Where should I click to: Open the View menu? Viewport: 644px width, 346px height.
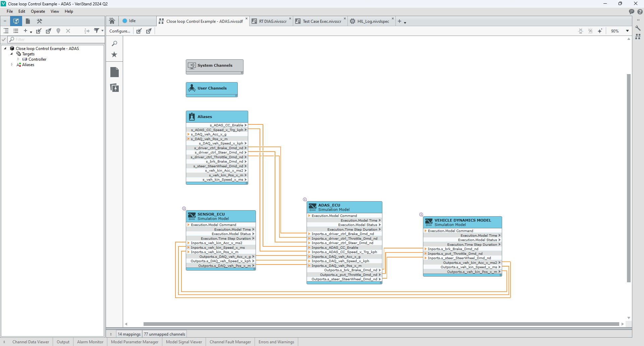pos(55,11)
